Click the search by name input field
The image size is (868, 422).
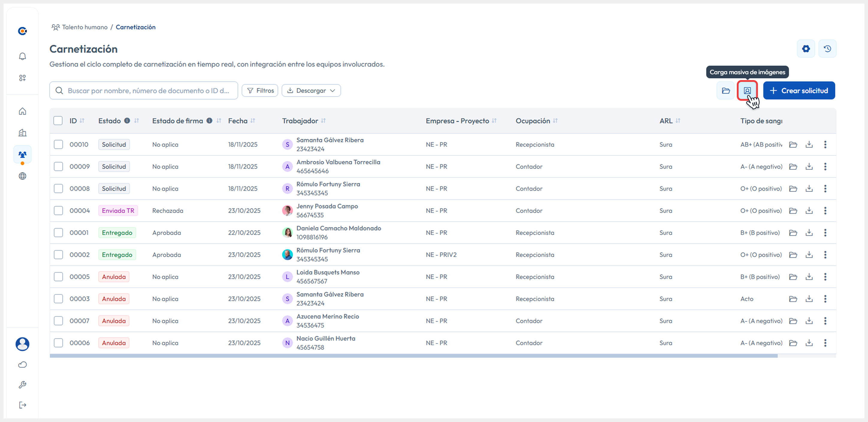coord(148,90)
